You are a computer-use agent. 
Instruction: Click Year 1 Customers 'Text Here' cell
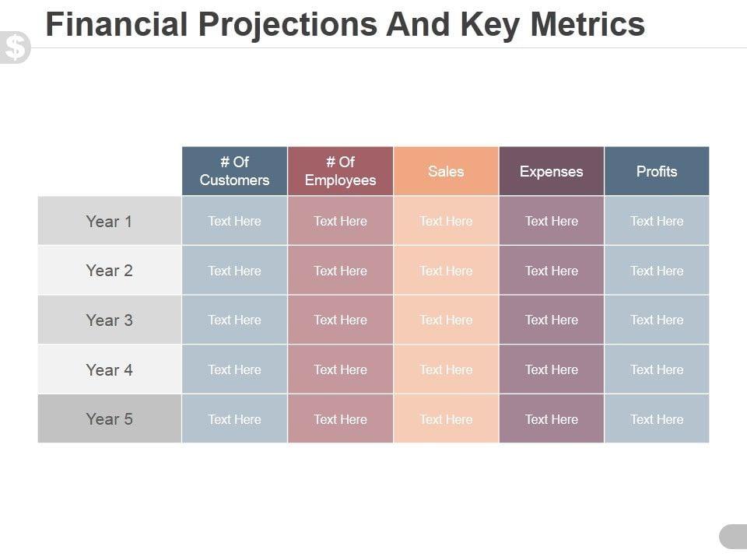tap(234, 221)
